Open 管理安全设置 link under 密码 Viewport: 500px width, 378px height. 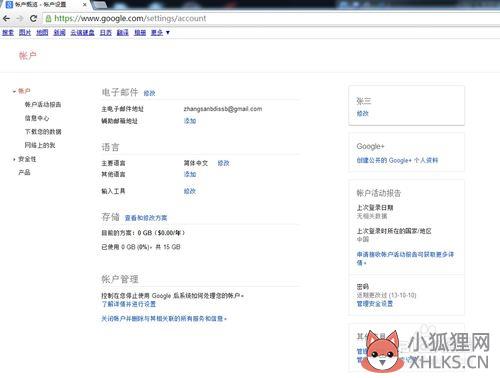pyautogui.click(x=375, y=304)
